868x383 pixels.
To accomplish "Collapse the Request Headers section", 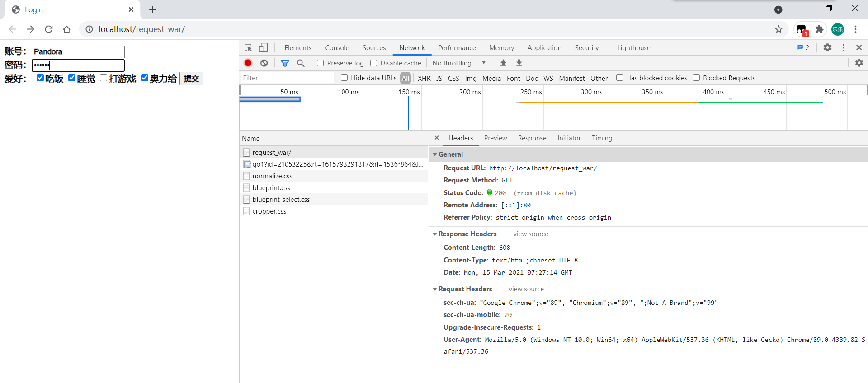I will tap(435, 289).
